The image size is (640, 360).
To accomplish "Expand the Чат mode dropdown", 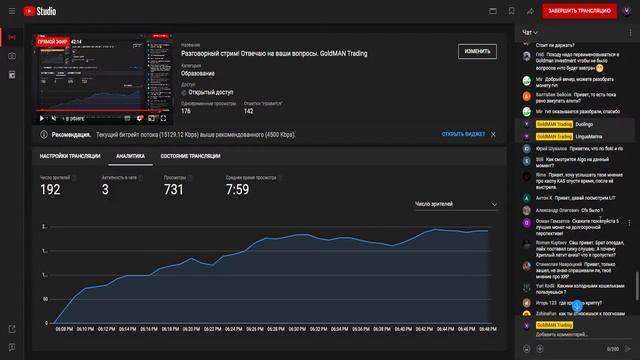I will 530,32.
